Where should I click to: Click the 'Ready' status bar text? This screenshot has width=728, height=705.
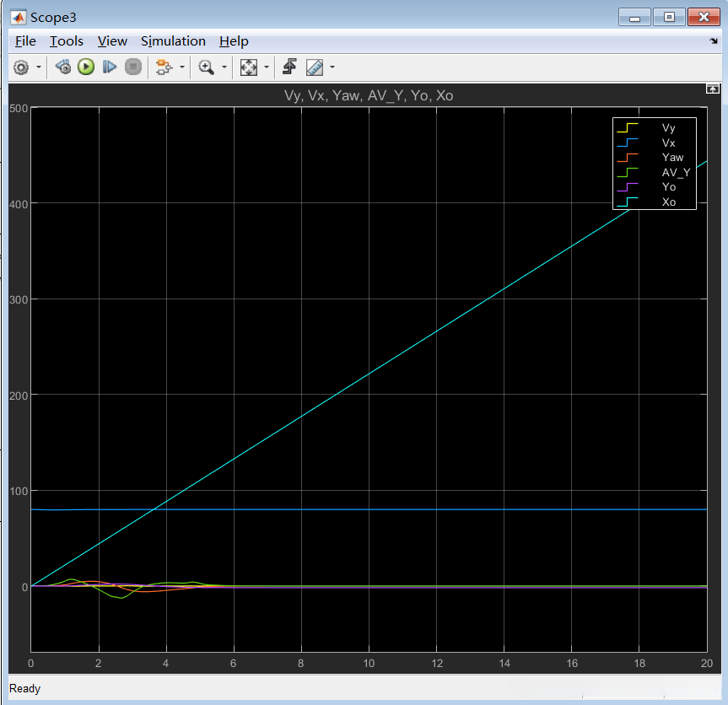(x=24, y=688)
